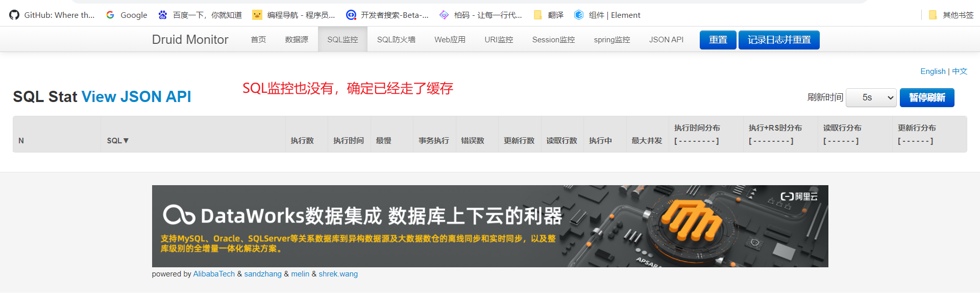Open the View JSON API link
Viewport: 980px width, 303px height.
coord(136,96)
